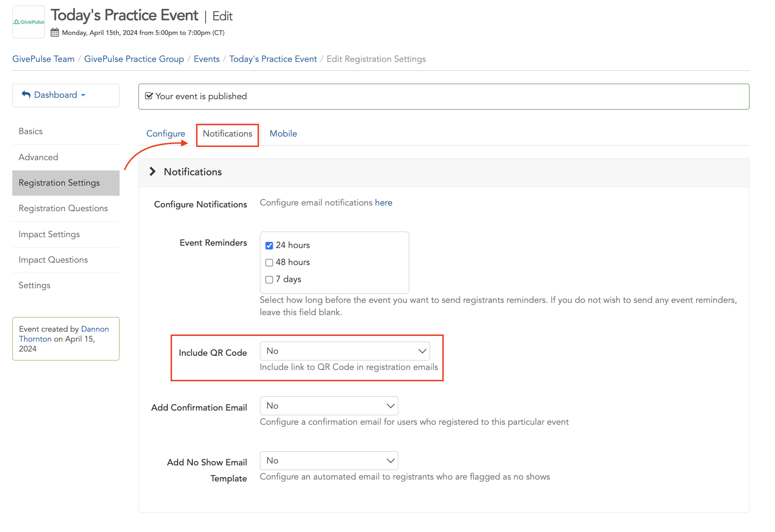Image resolution: width=775 pixels, height=532 pixels.
Task: Open the Include QR Code dropdown
Action: pos(345,351)
